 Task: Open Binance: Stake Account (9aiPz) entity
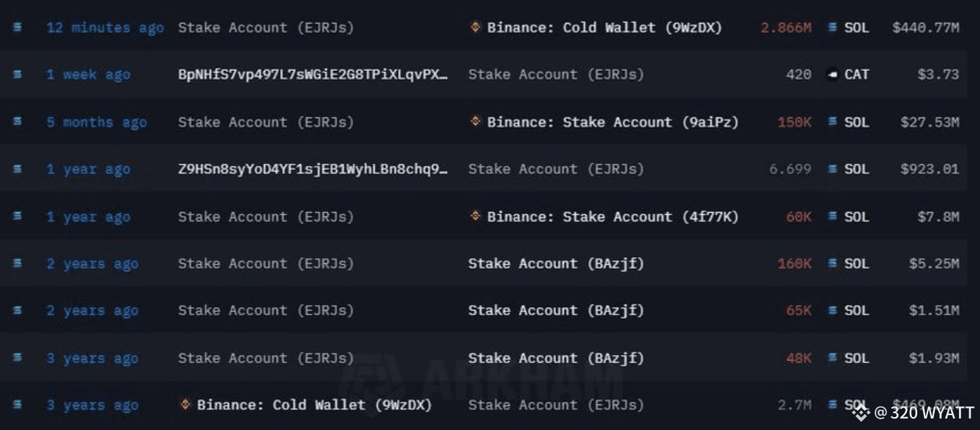613,122
